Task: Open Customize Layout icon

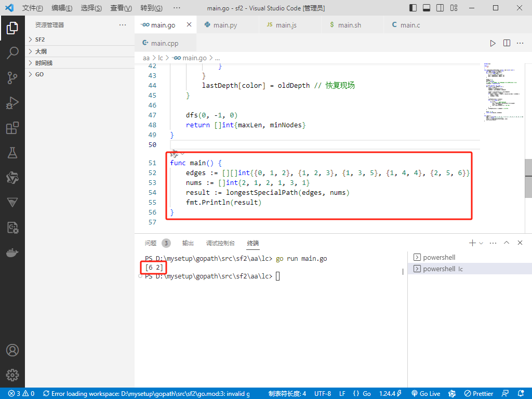Action: click(x=454, y=8)
